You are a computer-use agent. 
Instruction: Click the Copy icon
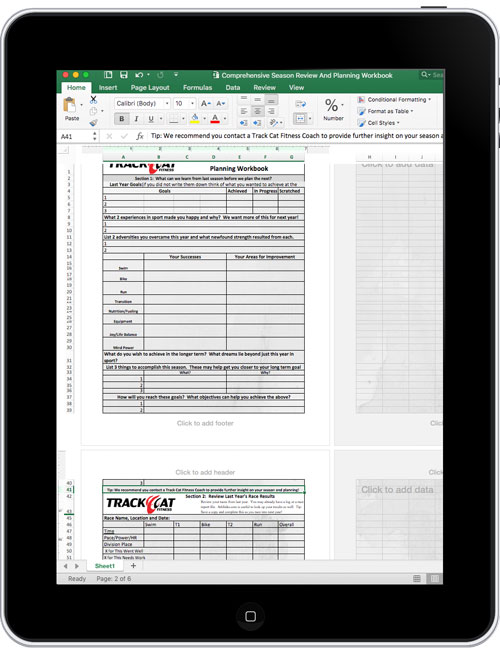(93, 111)
